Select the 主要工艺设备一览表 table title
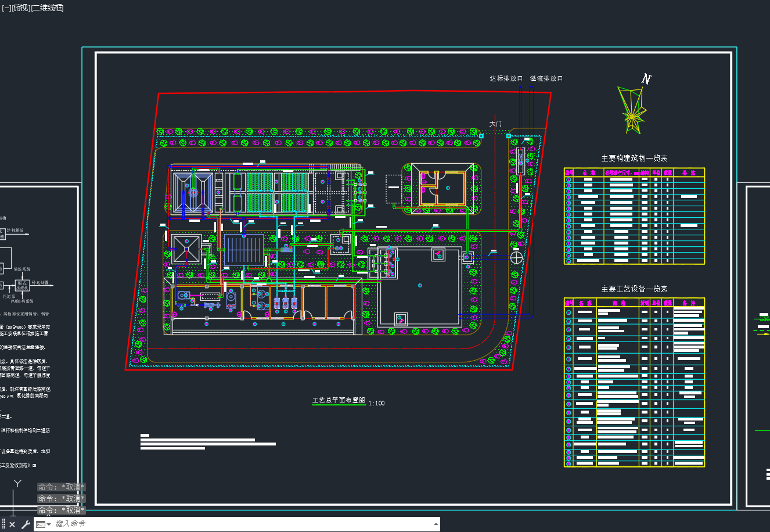 pyautogui.click(x=634, y=289)
